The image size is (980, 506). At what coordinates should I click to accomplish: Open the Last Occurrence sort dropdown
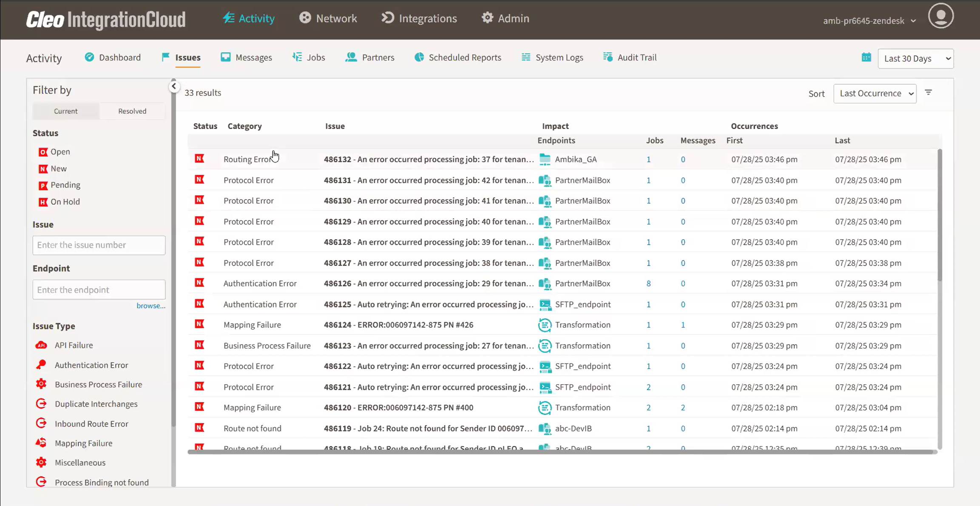point(875,93)
